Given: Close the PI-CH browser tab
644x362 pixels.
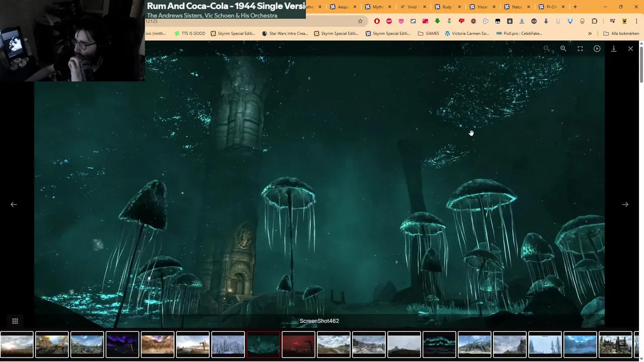Looking at the screenshot, I should click(563, 7).
